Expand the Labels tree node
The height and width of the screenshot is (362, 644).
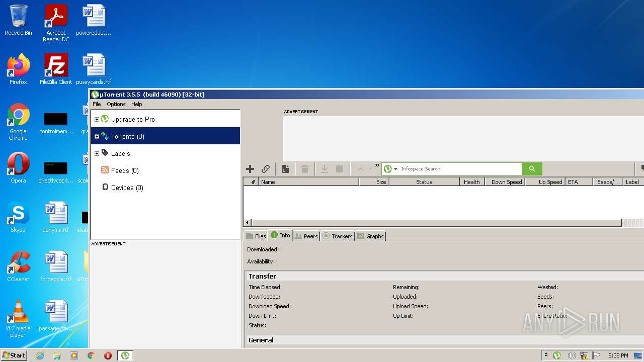tap(97, 153)
